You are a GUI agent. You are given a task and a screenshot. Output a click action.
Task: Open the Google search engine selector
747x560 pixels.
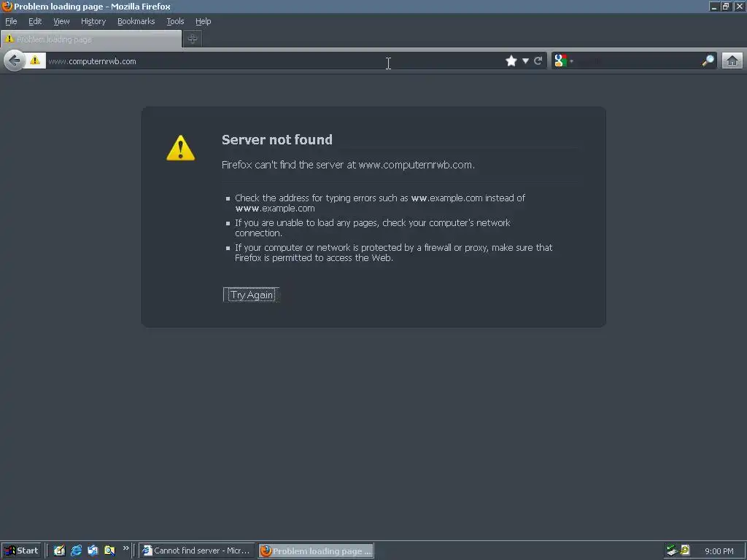point(564,61)
